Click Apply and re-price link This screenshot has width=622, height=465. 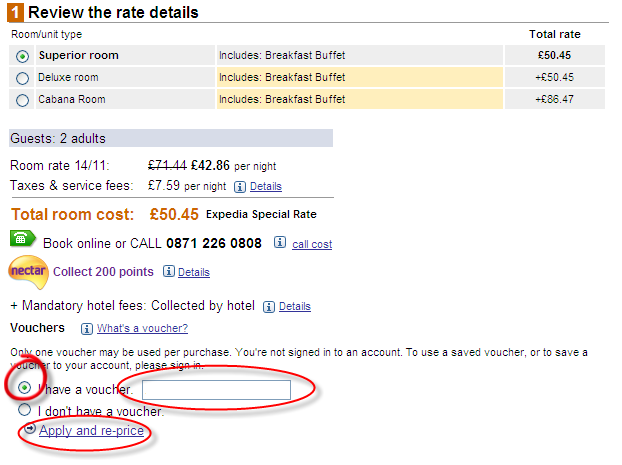click(x=91, y=430)
